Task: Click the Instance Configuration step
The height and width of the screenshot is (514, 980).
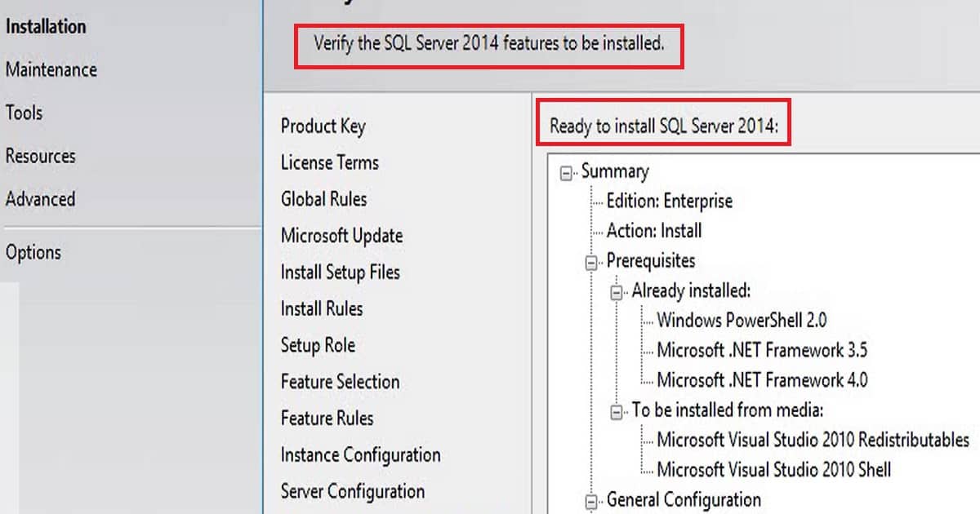Action: pos(361,455)
